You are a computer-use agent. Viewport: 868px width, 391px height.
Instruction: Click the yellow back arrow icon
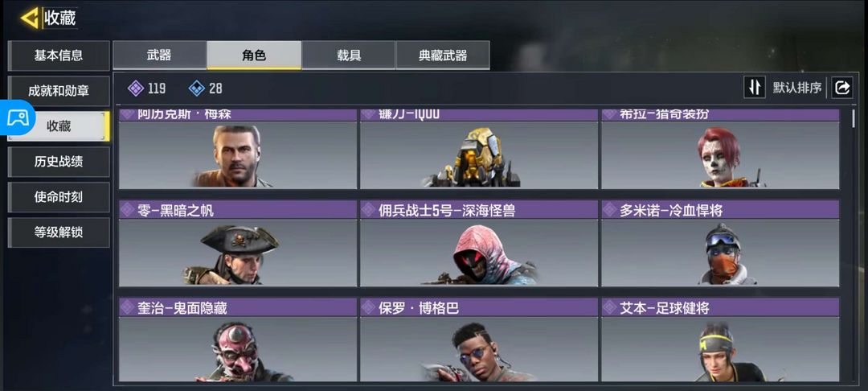coord(30,18)
